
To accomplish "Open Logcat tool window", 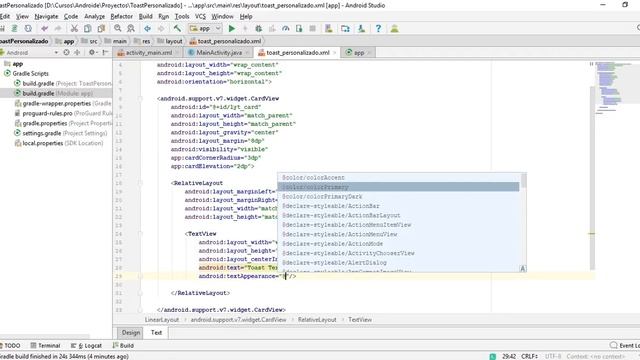I will pyautogui.click(x=87, y=345).
